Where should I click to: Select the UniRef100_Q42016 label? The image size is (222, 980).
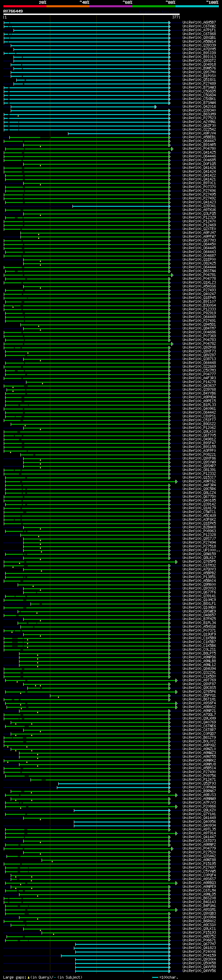click(x=199, y=106)
